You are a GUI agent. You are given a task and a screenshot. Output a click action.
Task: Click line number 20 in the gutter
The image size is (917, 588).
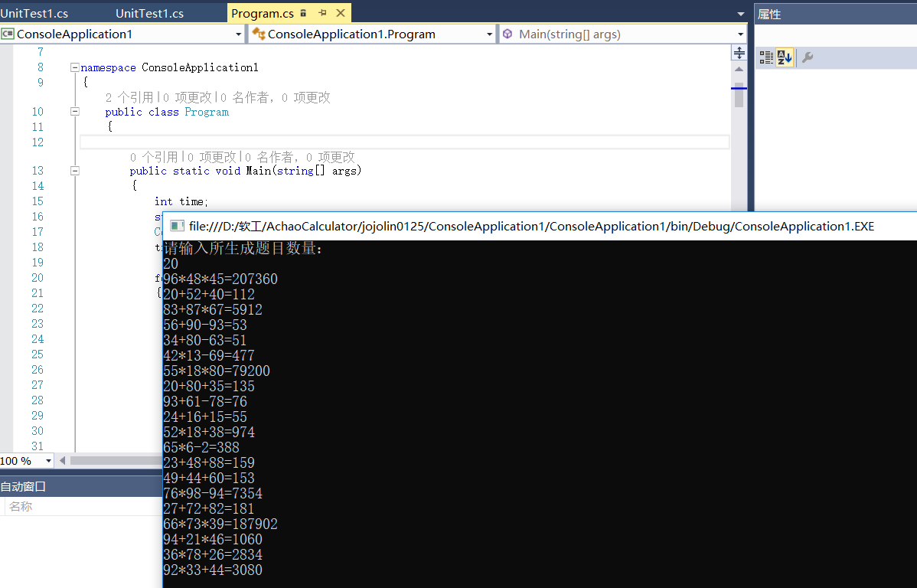[38, 277]
